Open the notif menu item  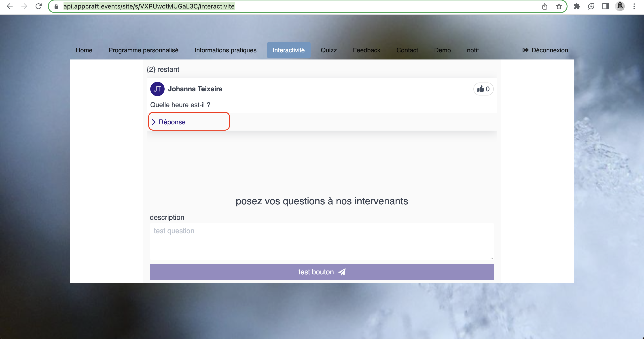(472, 50)
